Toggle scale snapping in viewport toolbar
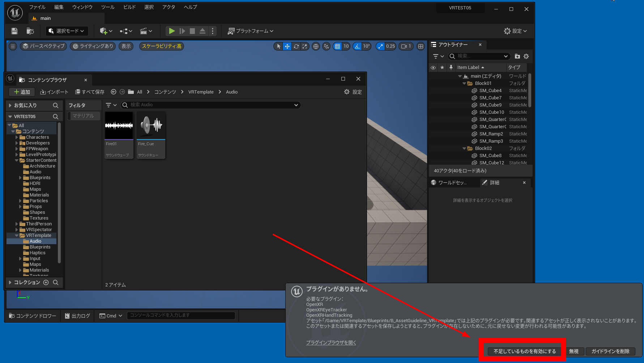The height and width of the screenshot is (363, 644). coord(380,46)
